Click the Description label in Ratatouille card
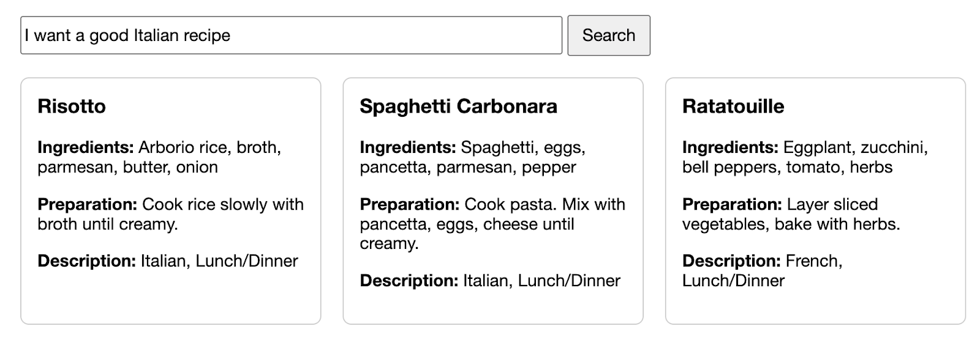 coord(731,261)
